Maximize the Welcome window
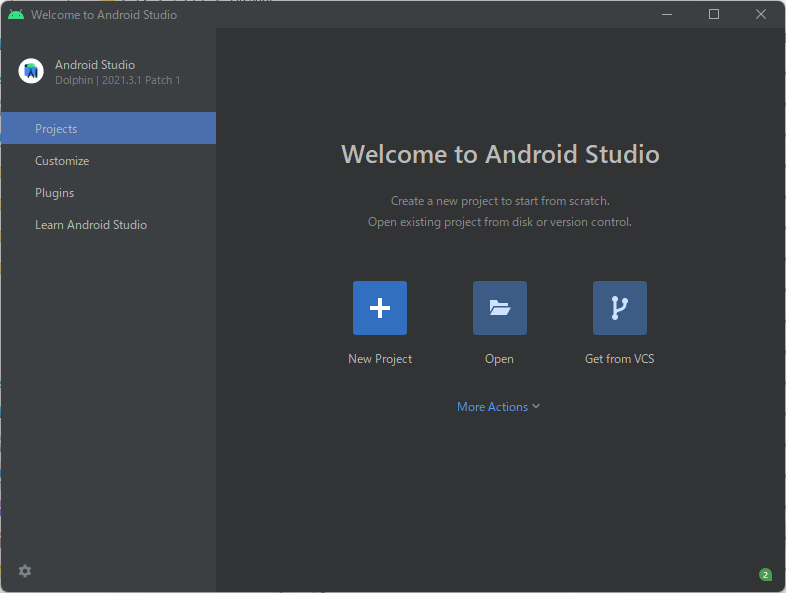The width and height of the screenshot is (786, 593). [x=714, y=14]
